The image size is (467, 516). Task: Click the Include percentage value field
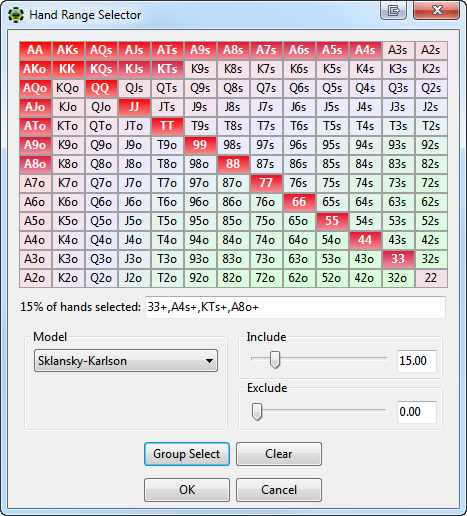coord(417,361)
